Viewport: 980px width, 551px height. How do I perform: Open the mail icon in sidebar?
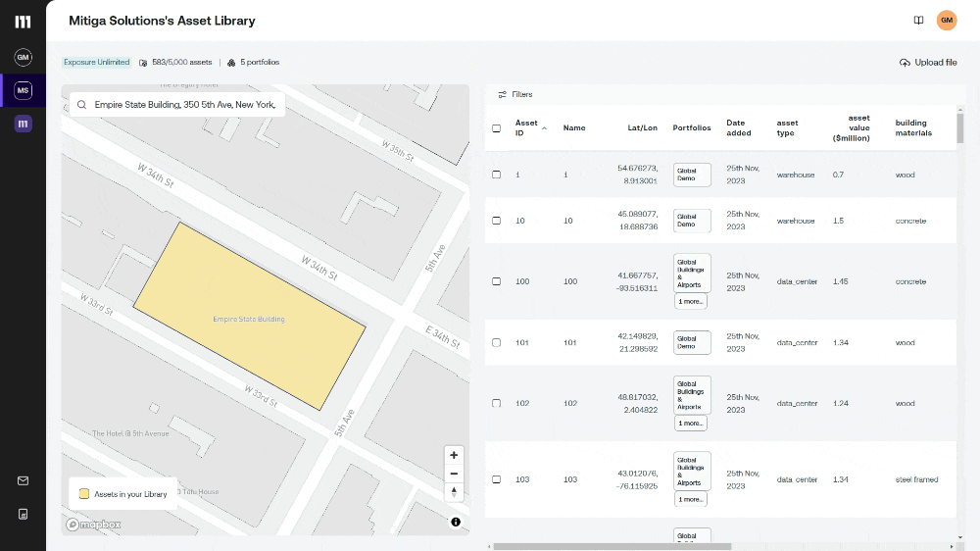pyautogui.click(x=24, y=481)
